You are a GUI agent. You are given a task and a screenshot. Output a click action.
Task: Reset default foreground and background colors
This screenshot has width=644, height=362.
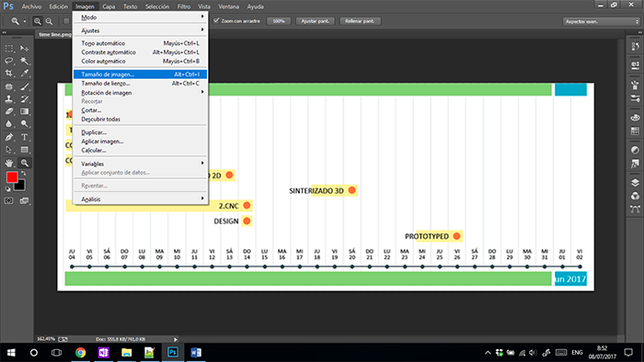7,189
